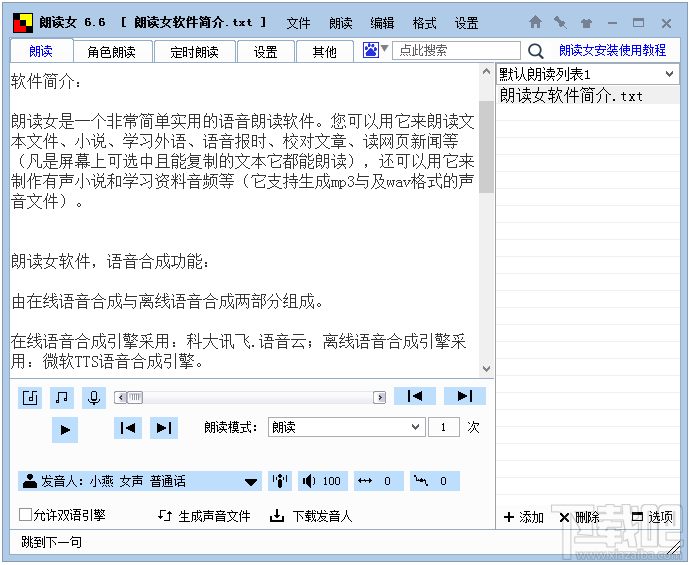This screenshot has height=565, width=691.
Task: Click the magnifier search button
Action: (535, 51)
